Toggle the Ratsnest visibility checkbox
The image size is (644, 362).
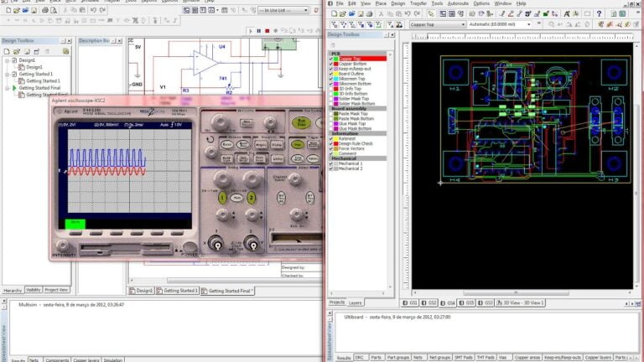pos(331,138)
